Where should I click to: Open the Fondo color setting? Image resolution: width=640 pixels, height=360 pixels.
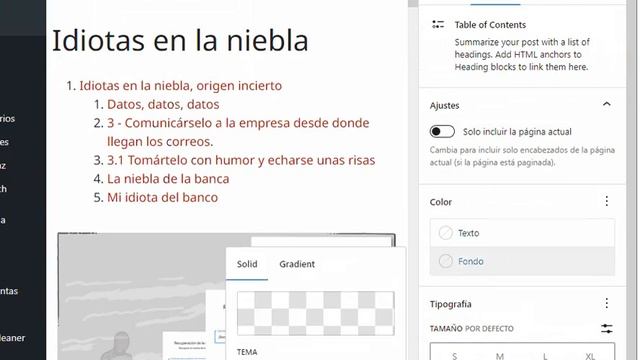(x=522, y=261)
